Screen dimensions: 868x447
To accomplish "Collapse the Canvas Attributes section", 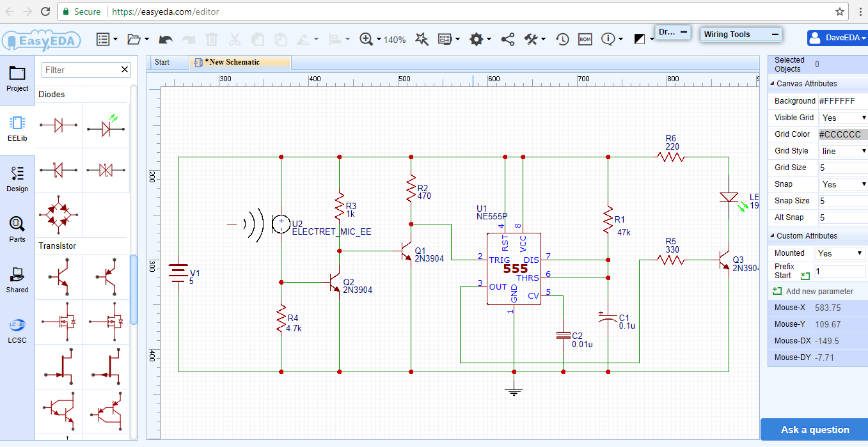I will [773, 83].
